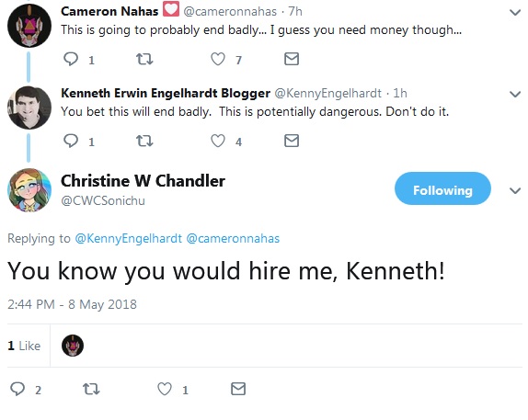The height and width of the screenshot is (420, 528).
Task: Reply to Cameron Nahas's tweet
Action: [x=71, y=59]
